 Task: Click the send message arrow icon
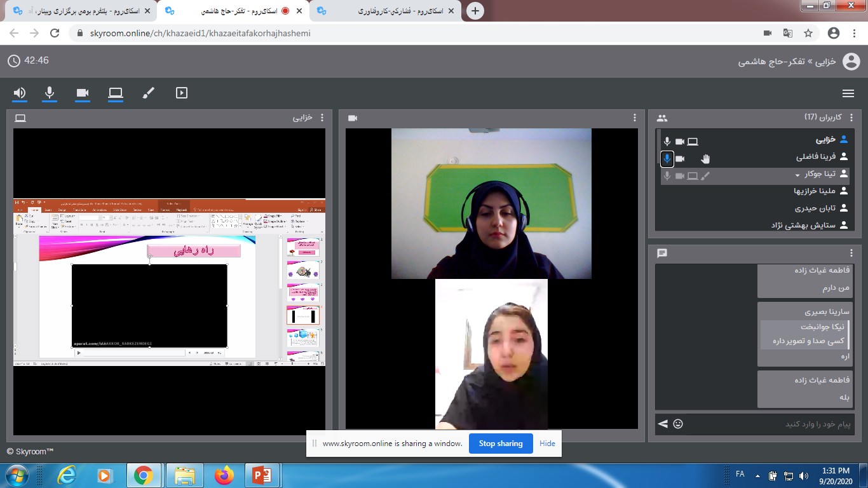tap(663, 424)
